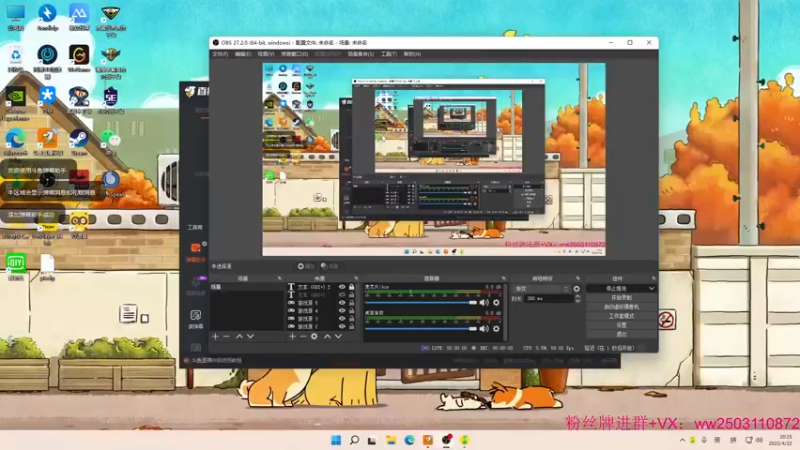800x450 pixels.
Task: Adjust Mic/Aux volume slider
Action: coord(421,303)
